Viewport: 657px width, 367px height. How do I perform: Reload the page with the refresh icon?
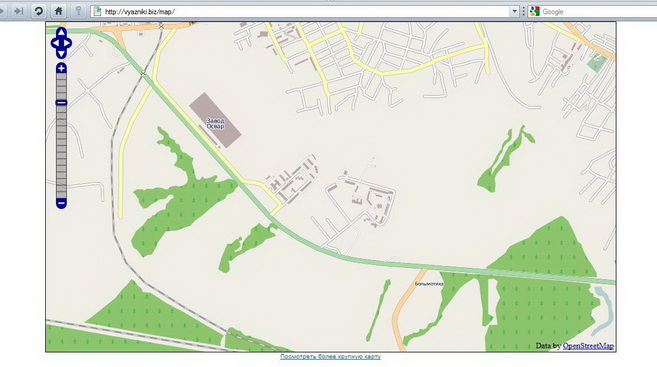pyautogui.click(x=39, y=11)
